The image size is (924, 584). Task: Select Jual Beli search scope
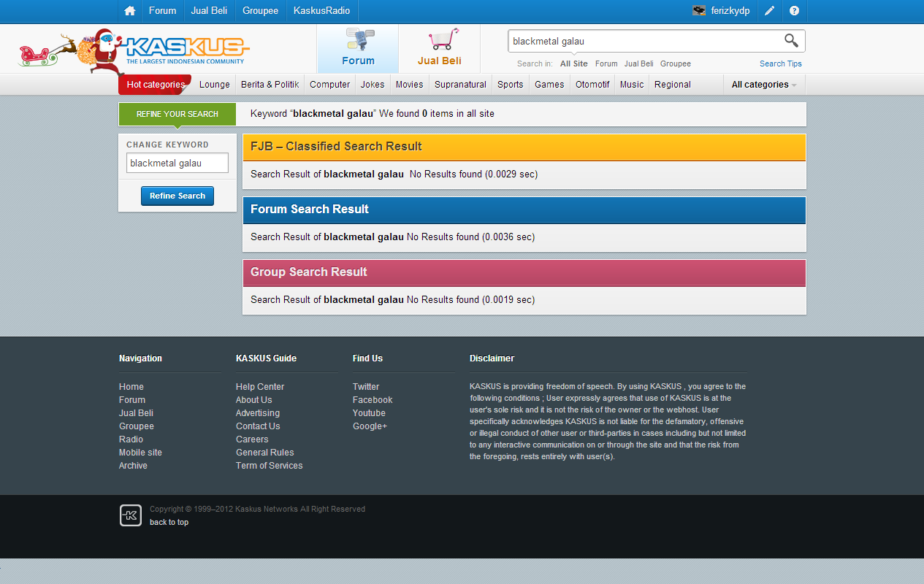point(639,64)
